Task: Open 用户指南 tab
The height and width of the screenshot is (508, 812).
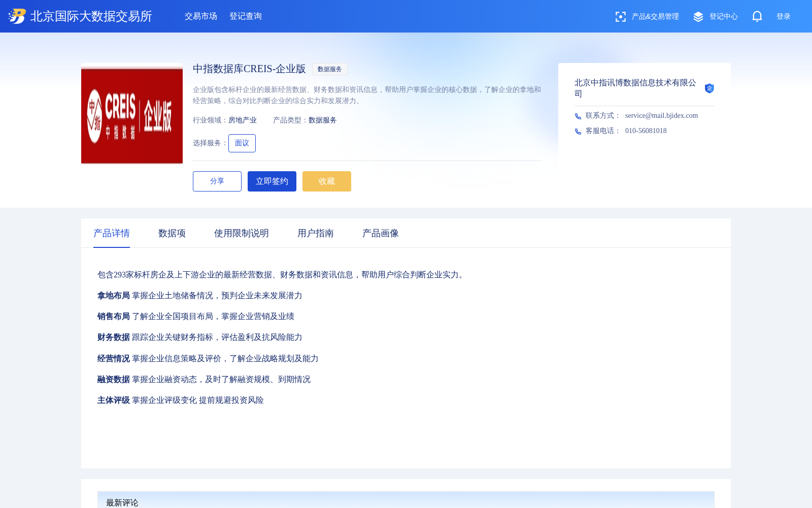Action: 316,233
